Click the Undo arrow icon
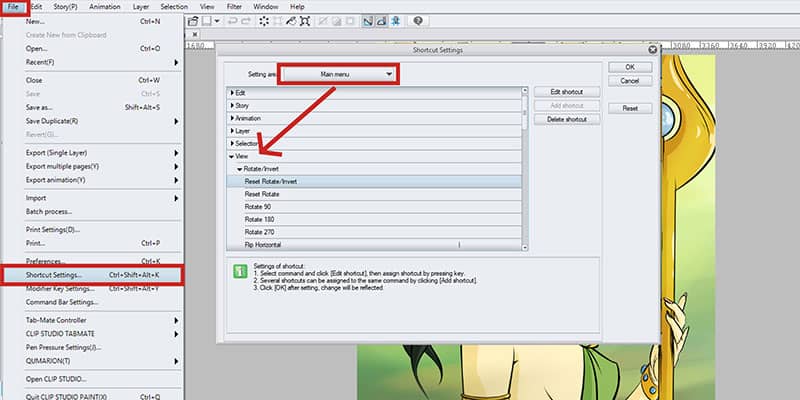Screen dimensions: 800x400 [x=232, y=21]
